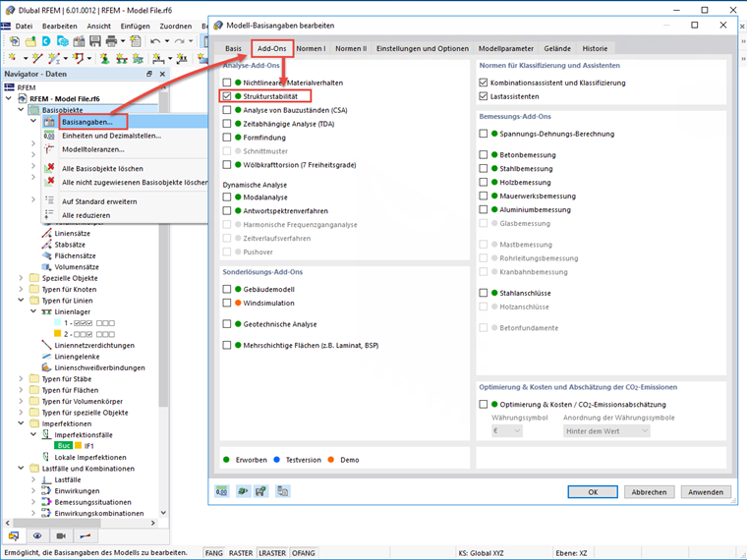Open the Navigator Data tab icon
Screen dimensions: 747x560
pos(14,536)
